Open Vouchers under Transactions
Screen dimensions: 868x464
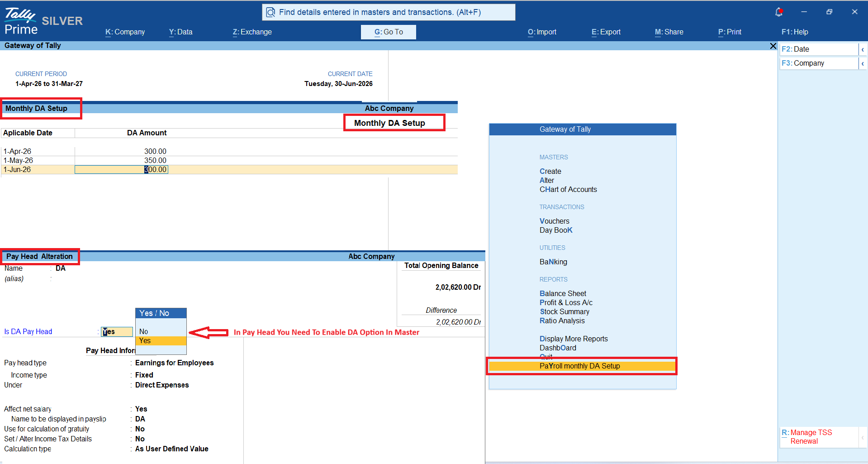(554, 221)
